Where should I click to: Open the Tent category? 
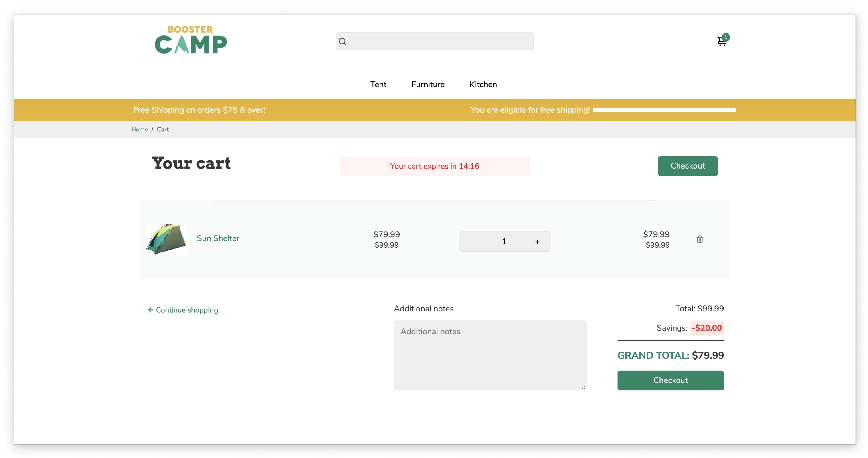pyautogui.click(x=378, y=84)
